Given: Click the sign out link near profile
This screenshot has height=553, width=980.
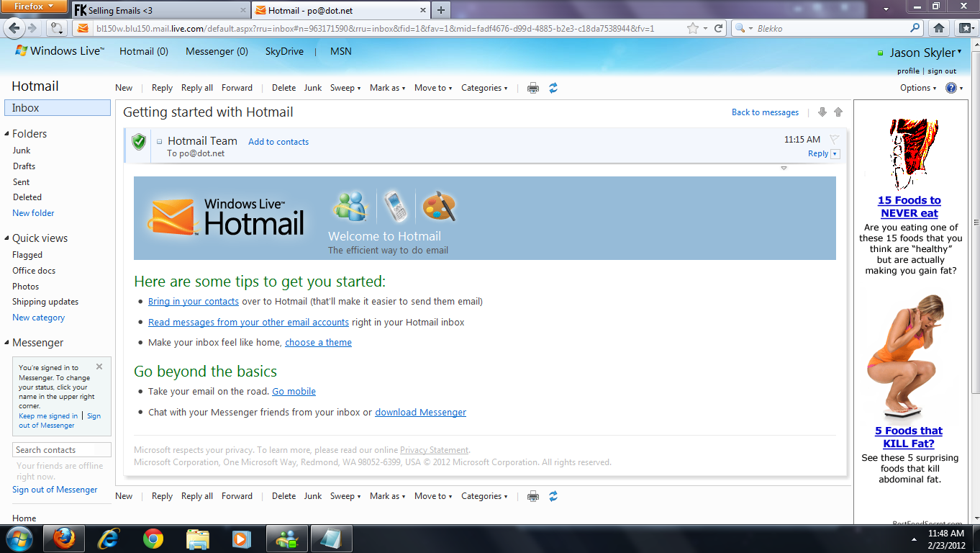Looking at the screenshot, I should tap(942, 71).
